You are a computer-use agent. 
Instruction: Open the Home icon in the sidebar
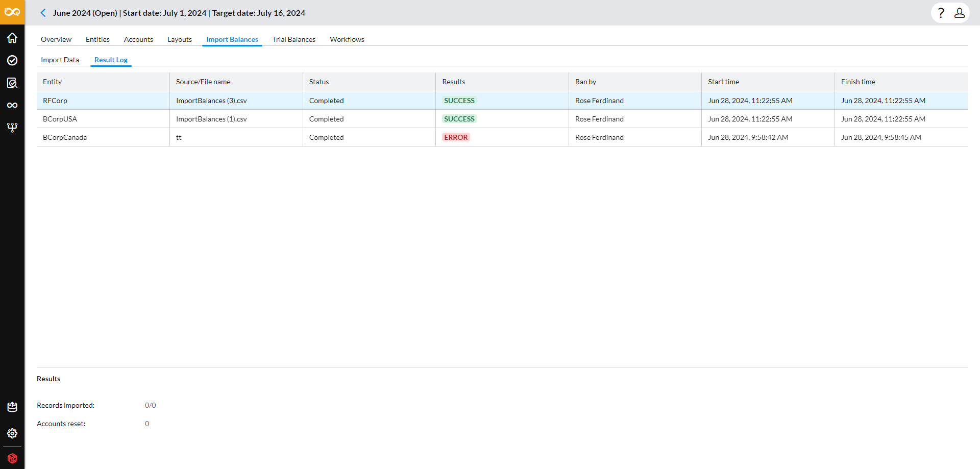12,38
